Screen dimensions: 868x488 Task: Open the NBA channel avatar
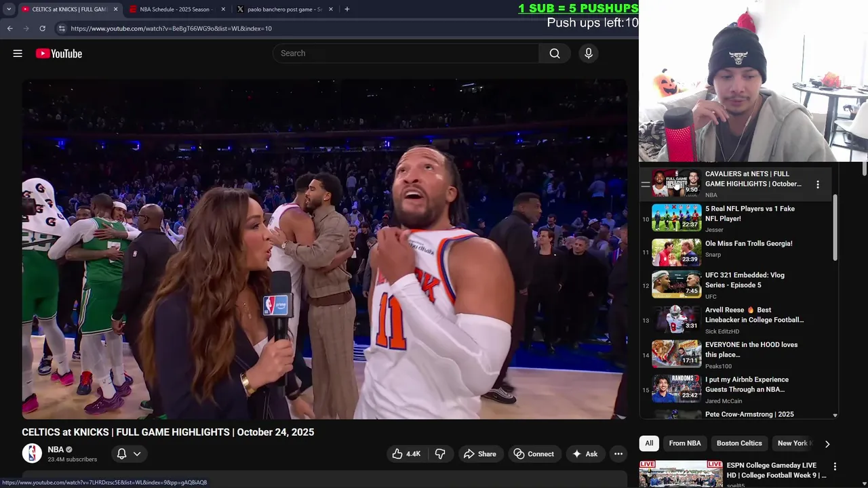[32, 453]
